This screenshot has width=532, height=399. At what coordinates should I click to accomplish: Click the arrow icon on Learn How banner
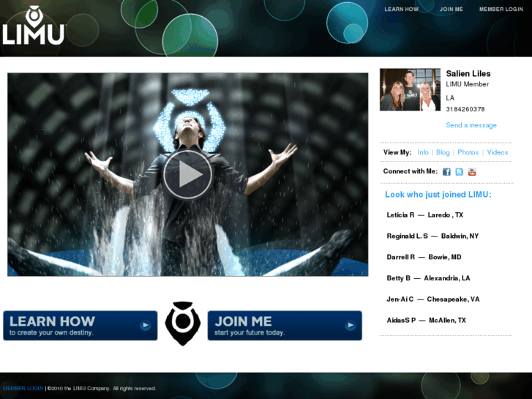point(145,325)
